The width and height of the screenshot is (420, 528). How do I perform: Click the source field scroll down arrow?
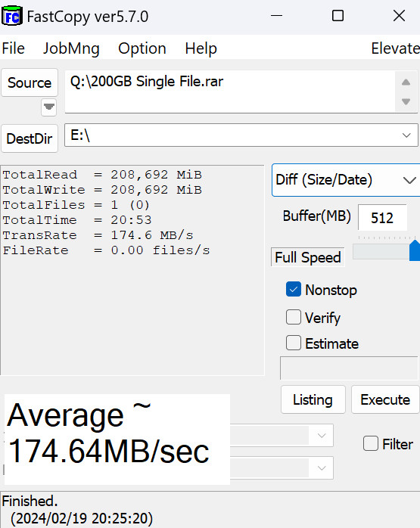coord(406,101)
